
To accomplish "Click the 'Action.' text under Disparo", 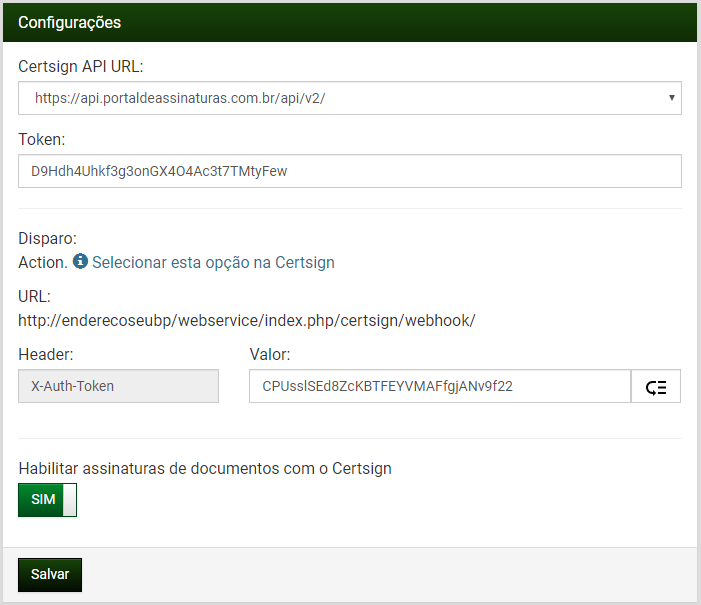I will [x=43, y=262].
